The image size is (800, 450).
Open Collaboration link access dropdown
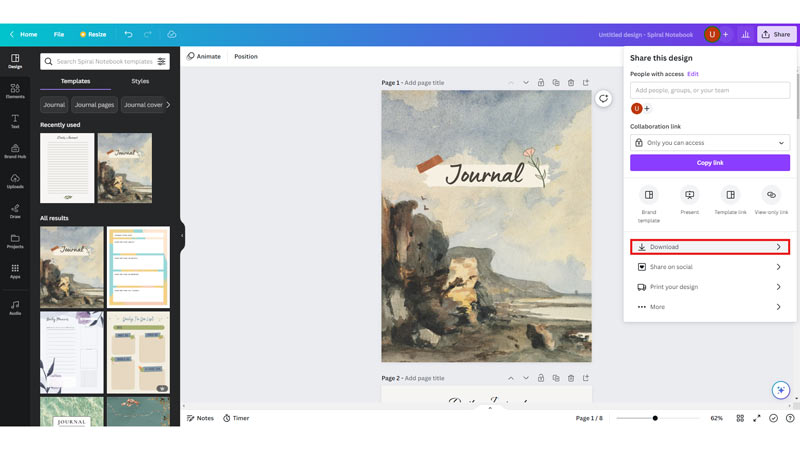(x=710, y=143)
